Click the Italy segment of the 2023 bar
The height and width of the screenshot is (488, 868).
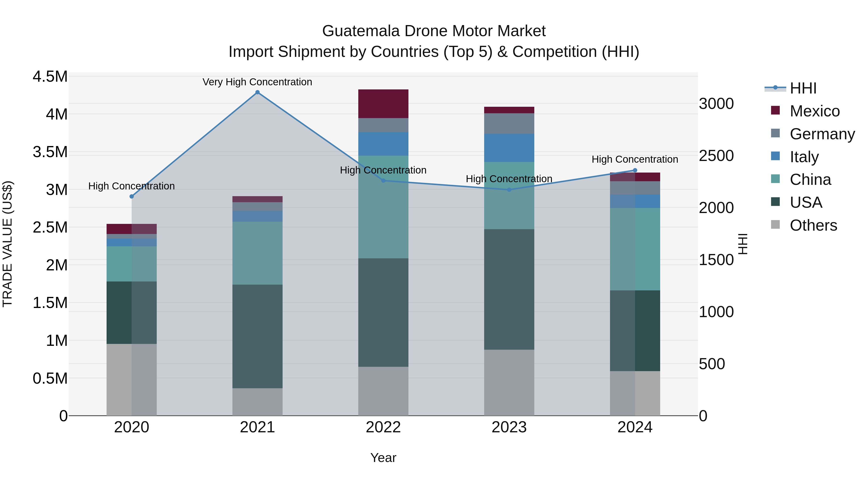pos(509,148)
